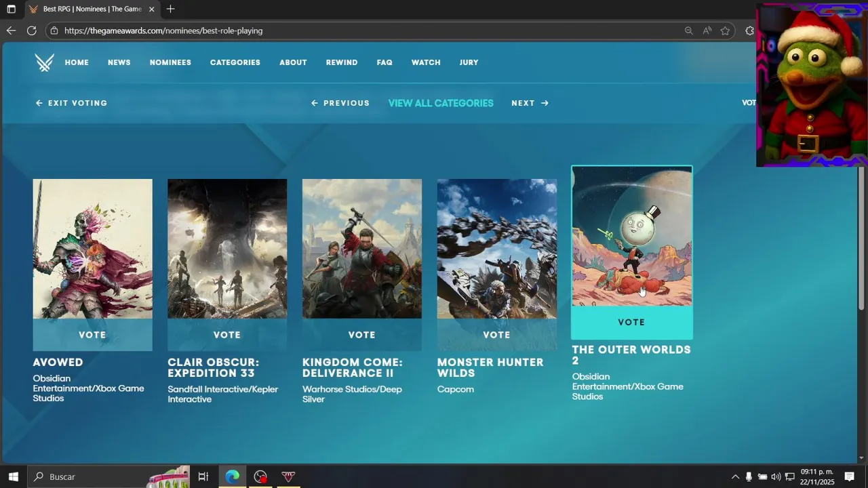View site information lock icon
This screenshot has height=488, width=868.
54,30
